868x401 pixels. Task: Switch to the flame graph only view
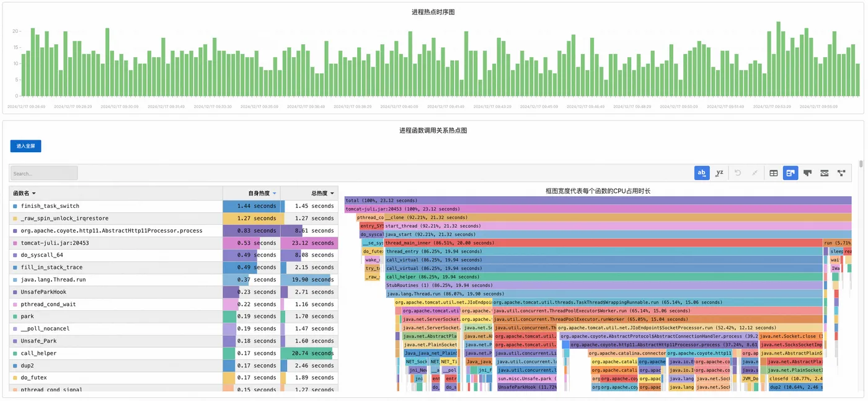point(807,173)
